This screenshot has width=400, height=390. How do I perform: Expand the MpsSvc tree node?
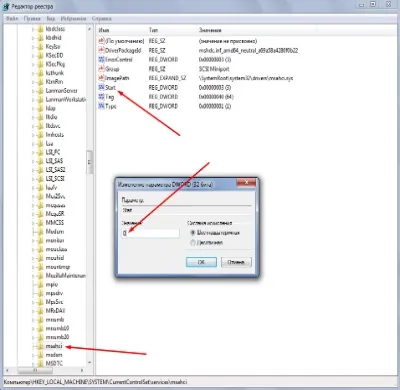click(x=33, y=302)
